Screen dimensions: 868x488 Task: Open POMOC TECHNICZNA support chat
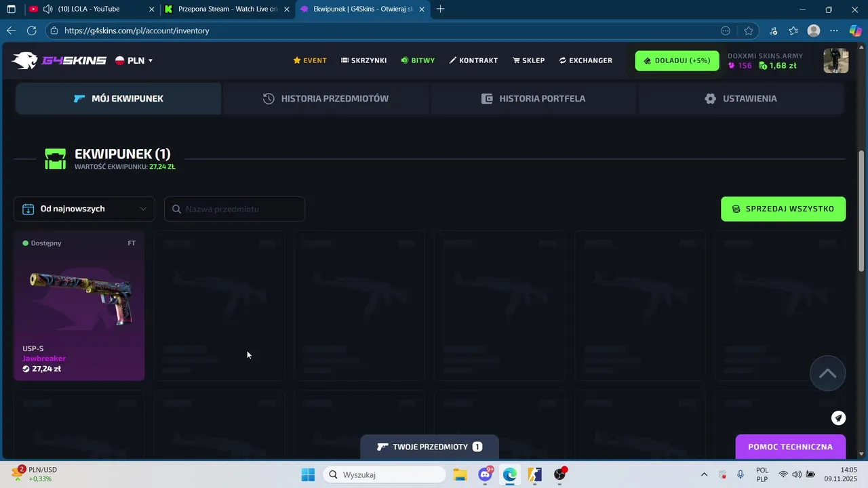[790, 447]
